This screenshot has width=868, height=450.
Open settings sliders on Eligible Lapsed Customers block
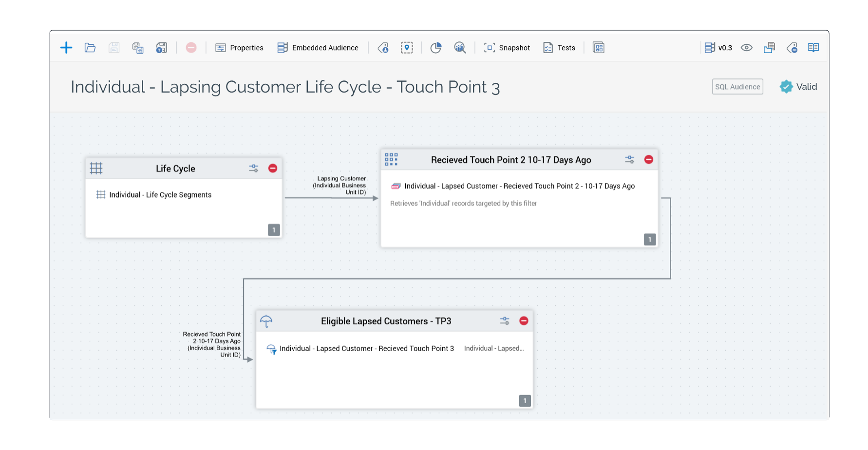[505, 321]
